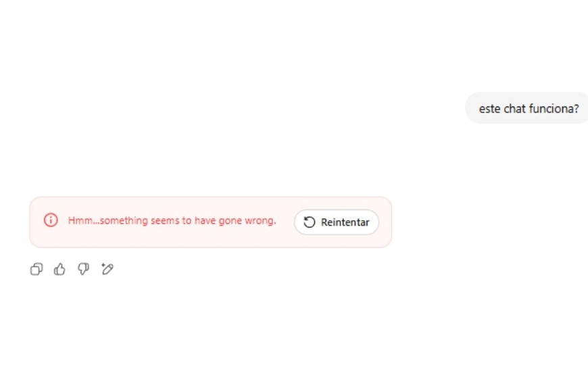Click the Reintentar button
The height and width of the screenshot is (392, 588).
point(337,222)
